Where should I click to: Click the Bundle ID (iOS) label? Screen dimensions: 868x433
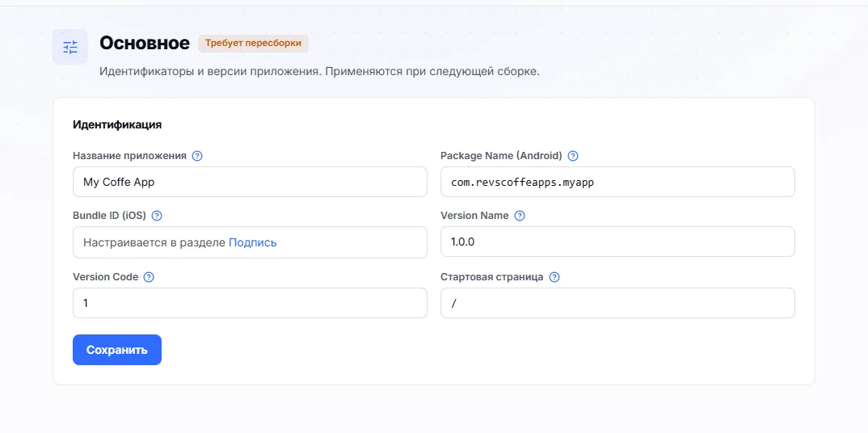(109, 216)
